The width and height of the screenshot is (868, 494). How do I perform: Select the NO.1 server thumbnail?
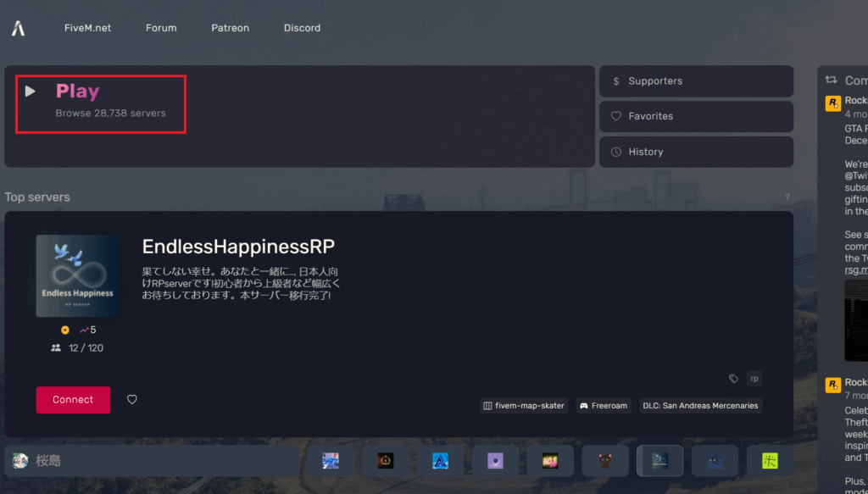click(x=549, y=461)
